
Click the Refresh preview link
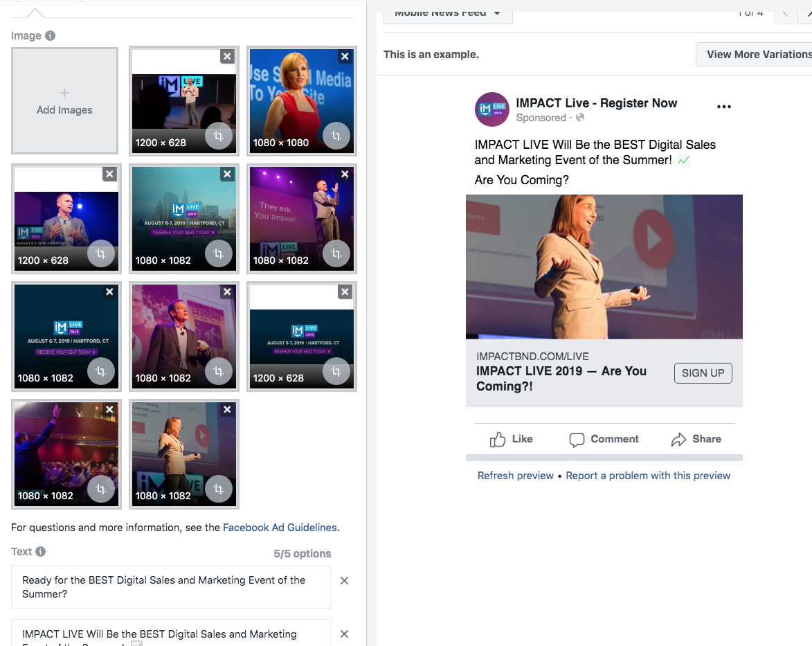pos(515,476)
